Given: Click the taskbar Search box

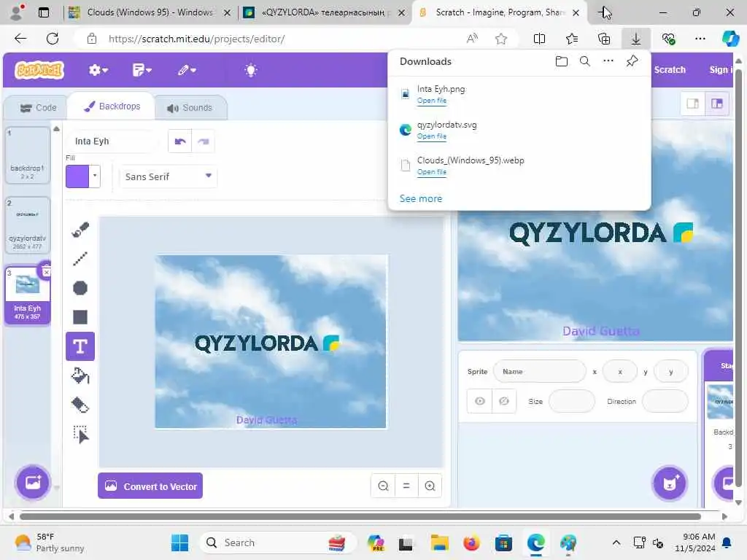Looking at the screenshot, I should point(277,542).
